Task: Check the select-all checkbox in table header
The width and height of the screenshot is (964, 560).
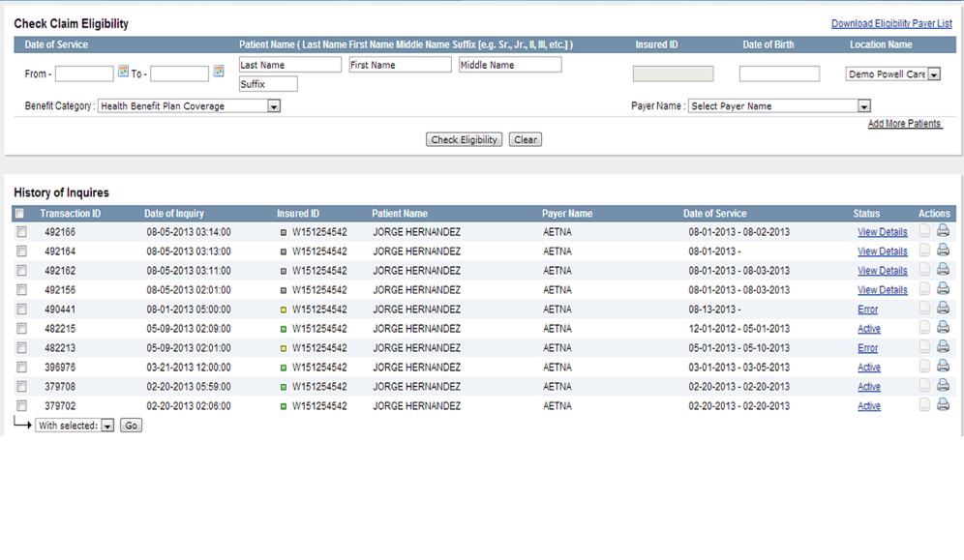Action: (x=20, y=213)
